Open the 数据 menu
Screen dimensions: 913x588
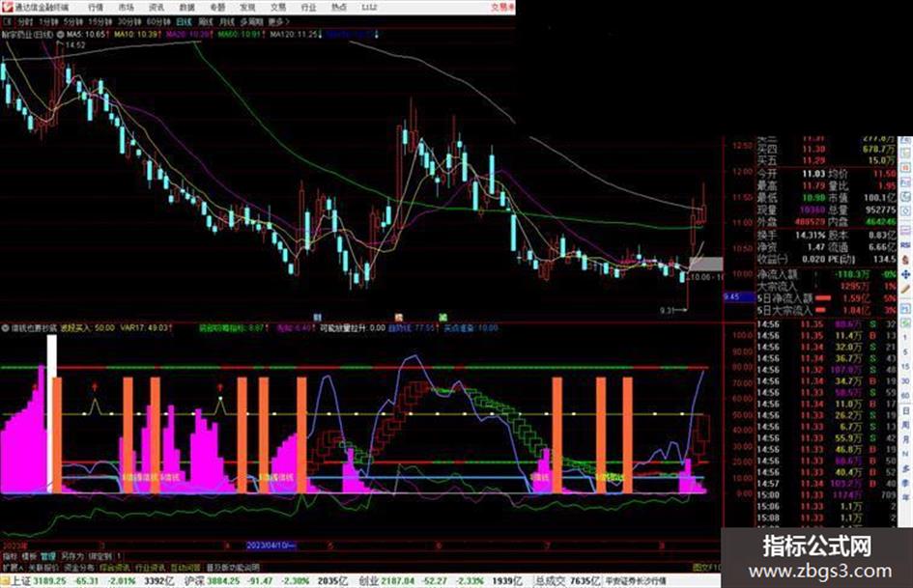(x=186, y=8)
